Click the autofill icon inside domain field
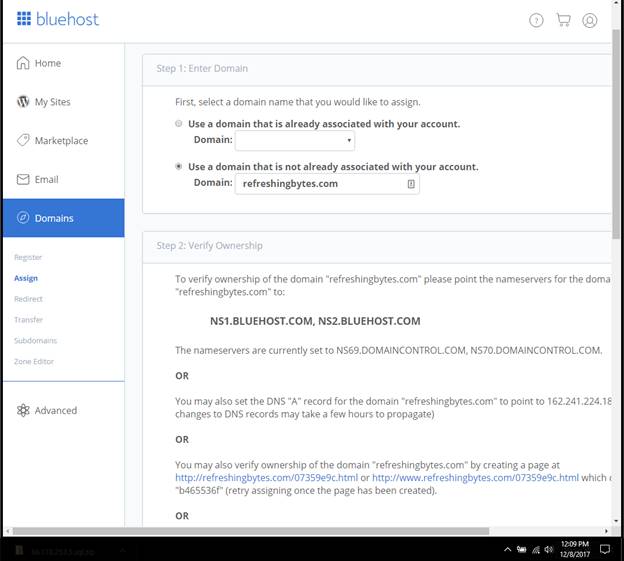The height and width of the screenshot is (561, 624). (411, 184)
